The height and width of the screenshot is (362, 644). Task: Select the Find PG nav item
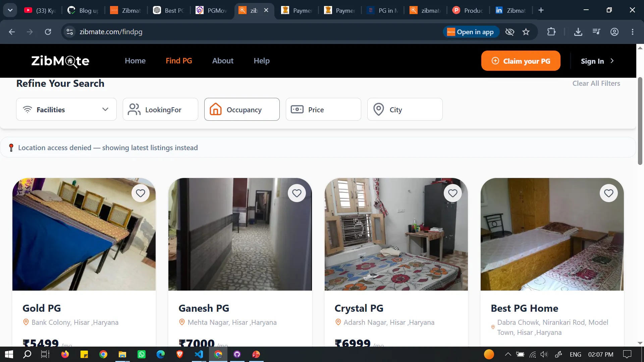pos(179,61)
